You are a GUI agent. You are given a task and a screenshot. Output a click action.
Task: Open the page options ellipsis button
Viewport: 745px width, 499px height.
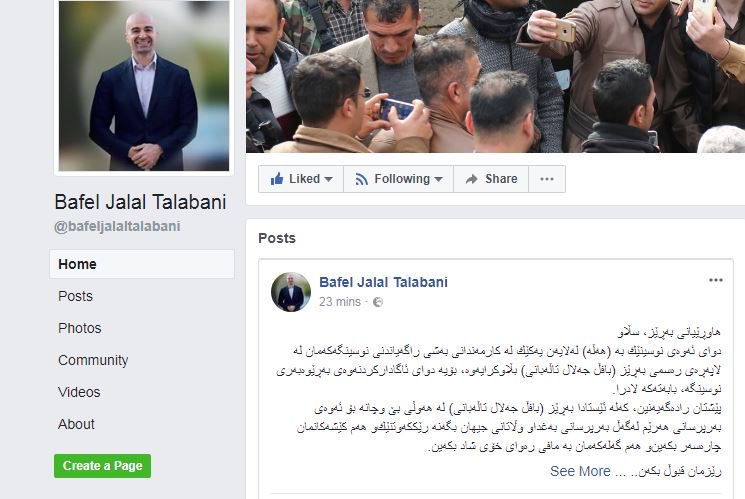coord(547,179)
